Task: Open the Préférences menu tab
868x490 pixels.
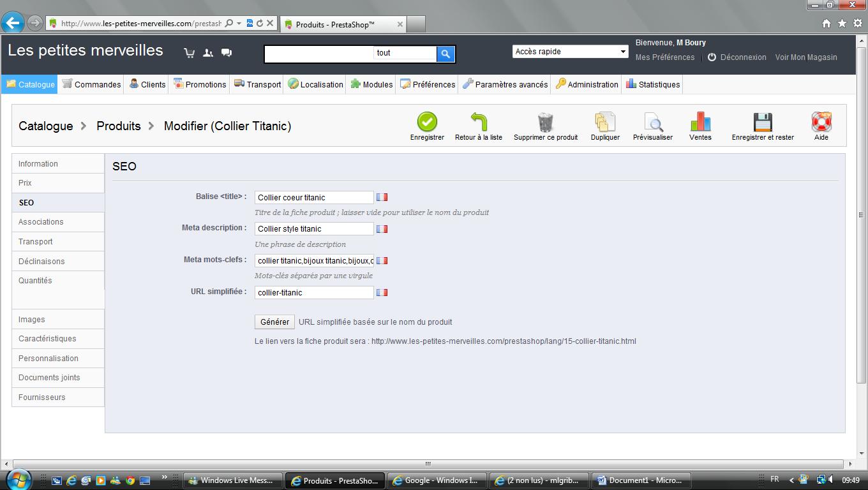Action: [x=427, y=84]
